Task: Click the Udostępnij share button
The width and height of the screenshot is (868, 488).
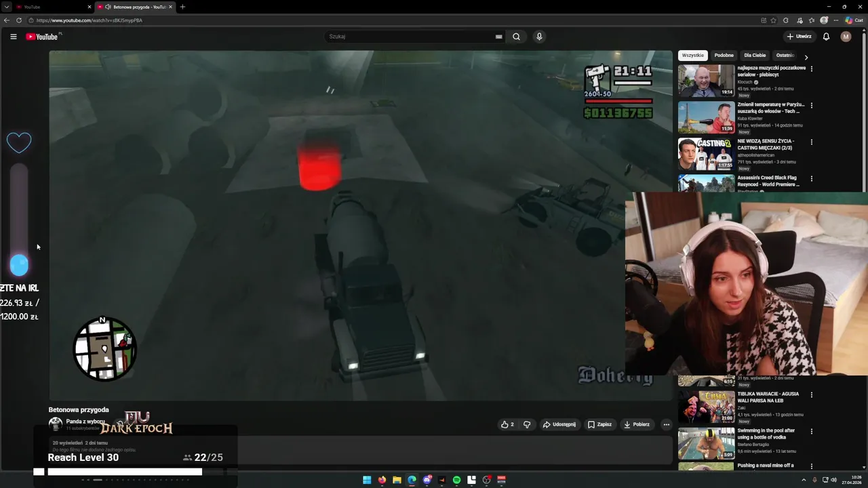Action: pos(559,424)
